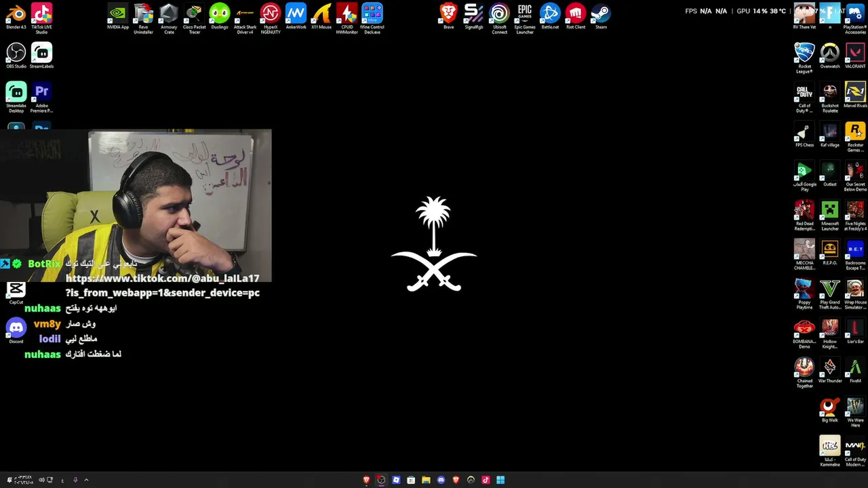This screenshot has height=488, width=868.
Task: Open the Backrooms Escape shortcut
Action: tap(855, 255)
